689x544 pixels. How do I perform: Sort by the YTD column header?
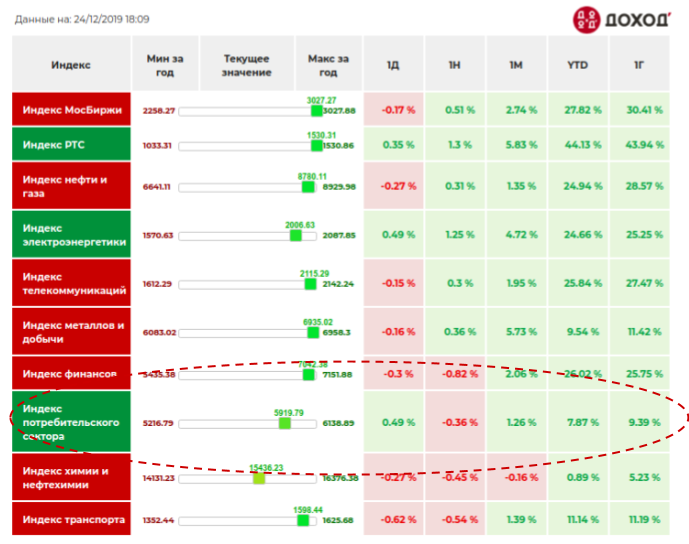point(577,65)
